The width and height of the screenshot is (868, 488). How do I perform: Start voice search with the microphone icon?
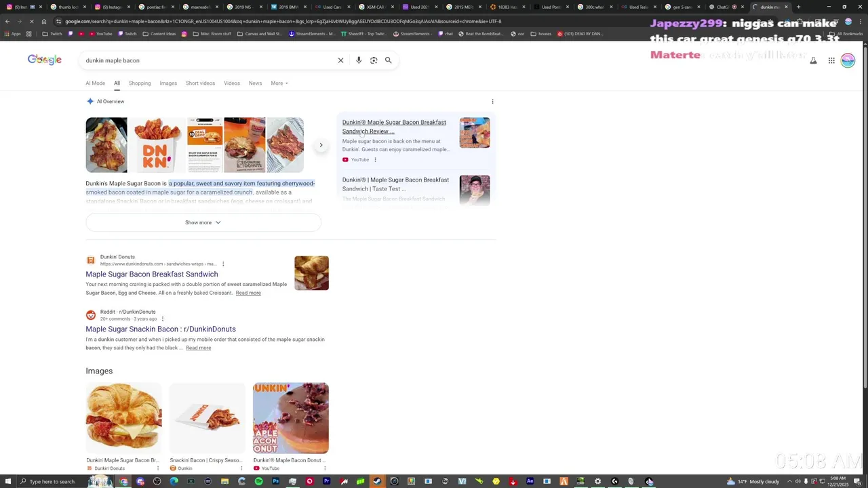pos(359,60)
